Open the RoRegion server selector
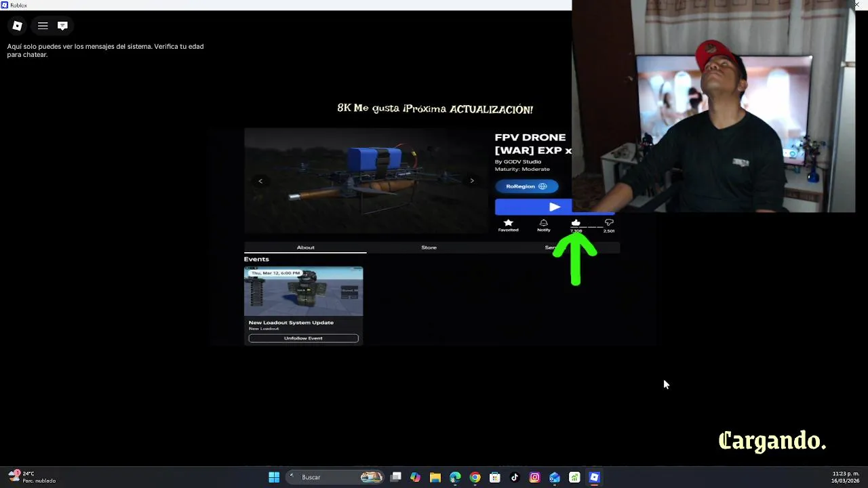This screenshot has height=488, width=868. (527, 186)
